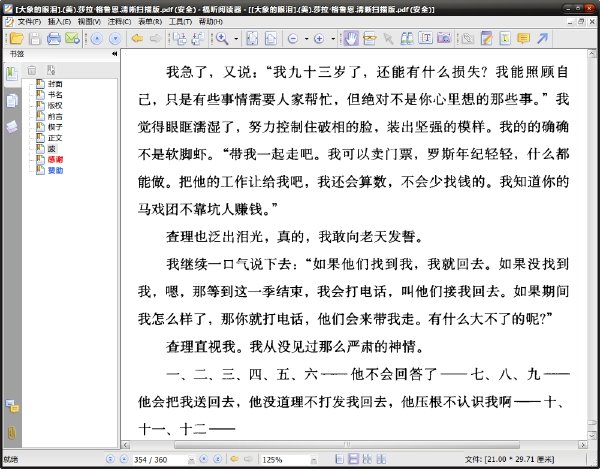Open Find with the binoculars icon
600x469 pixels.
pyautogui.click(x=407, y=39)
